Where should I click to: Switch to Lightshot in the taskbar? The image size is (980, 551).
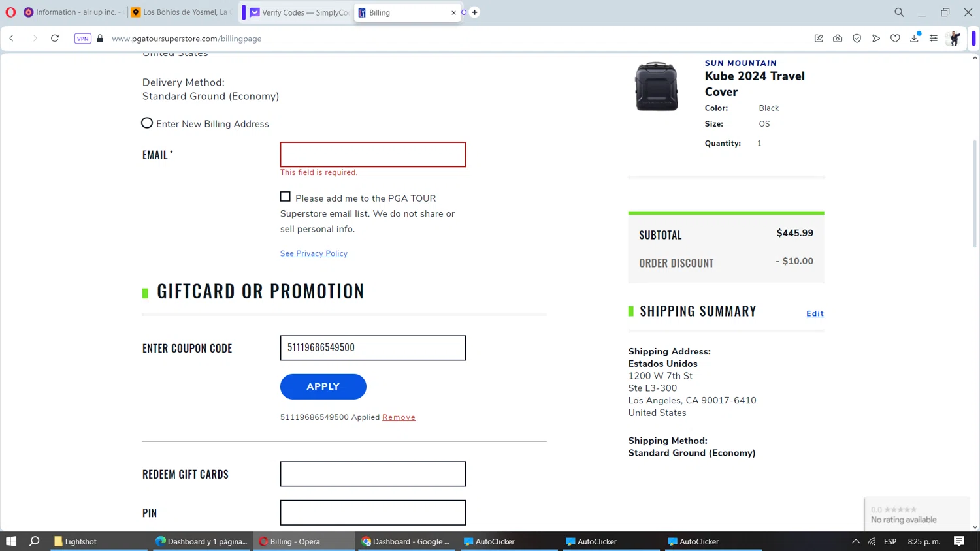[x=98, y=541]
